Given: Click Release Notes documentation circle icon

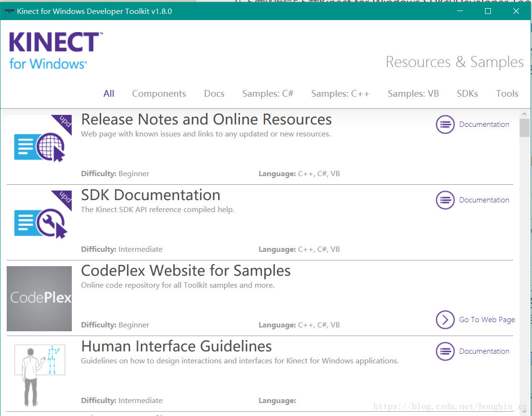Looking at the screenshot, I should 445,124.
